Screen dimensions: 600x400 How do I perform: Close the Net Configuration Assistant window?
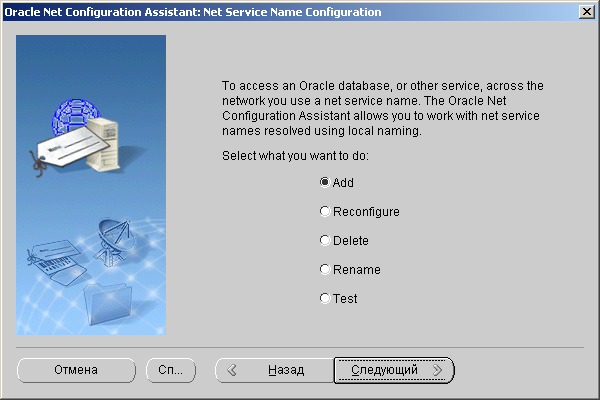[x=587, y=12]
